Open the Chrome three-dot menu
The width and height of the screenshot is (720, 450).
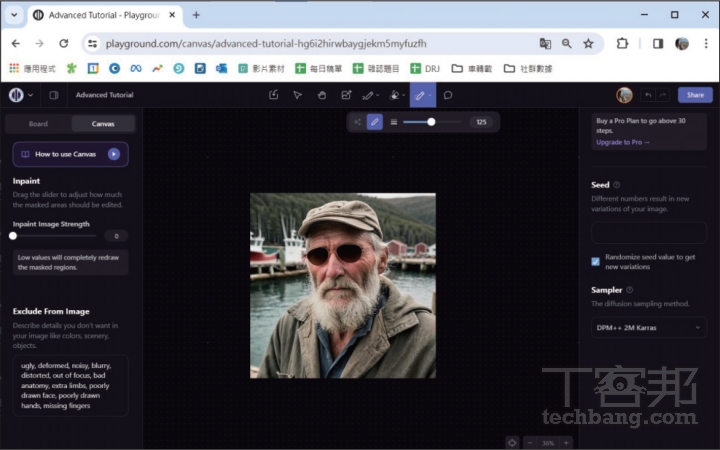coord(706,44)
